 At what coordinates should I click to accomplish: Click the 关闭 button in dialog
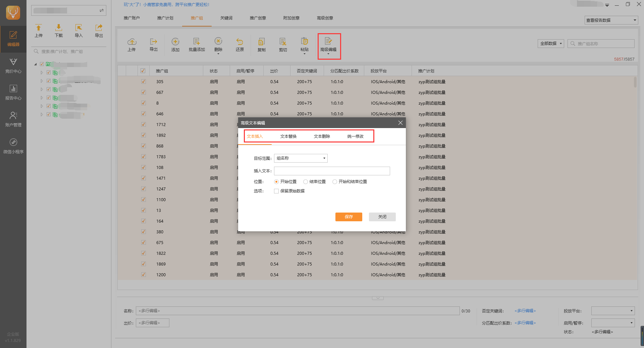click(382, 217)
